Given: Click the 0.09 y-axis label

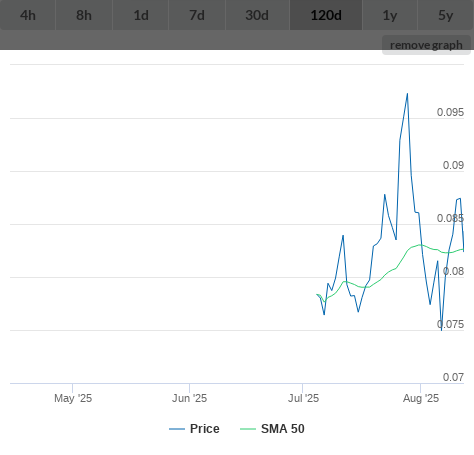Looking at the screenshot, I should click(453, 165).
